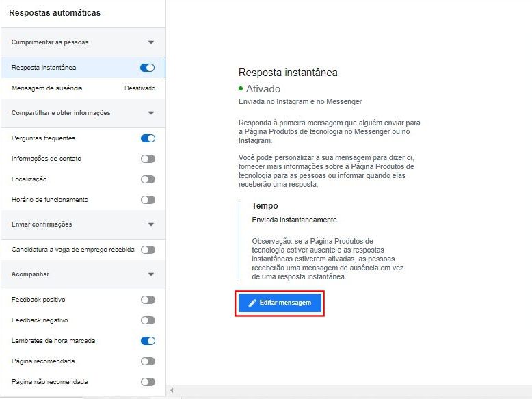Enable the Feedback negativo toggle
The width and height of the screenshot is (532, 399).
coord(148,320)
